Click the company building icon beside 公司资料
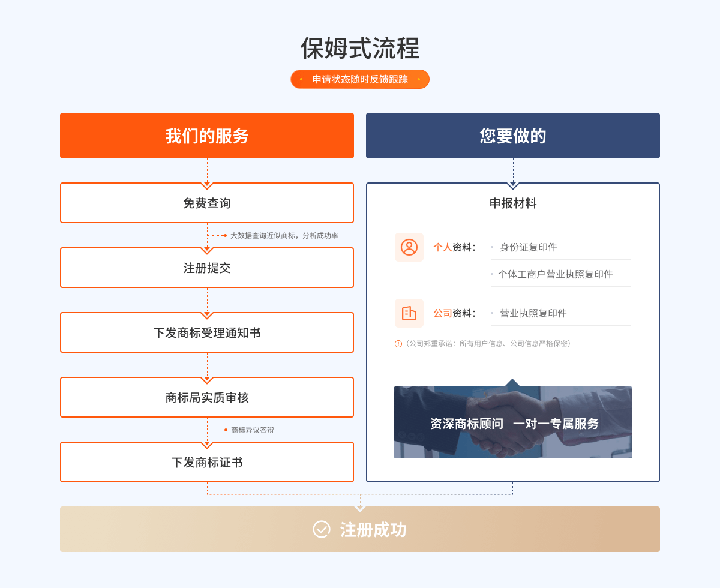The width and height of the screenshot is (720, 588). tap(409, 313)
